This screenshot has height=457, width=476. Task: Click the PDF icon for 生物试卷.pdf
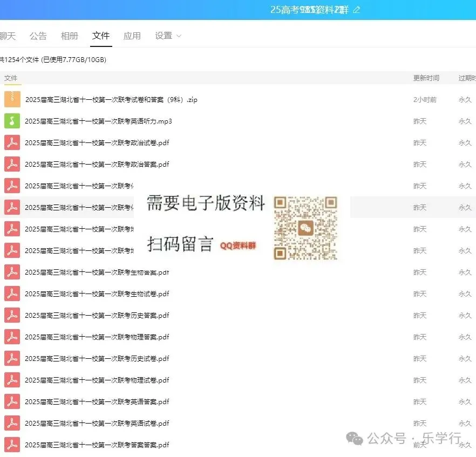pos(12,294)
